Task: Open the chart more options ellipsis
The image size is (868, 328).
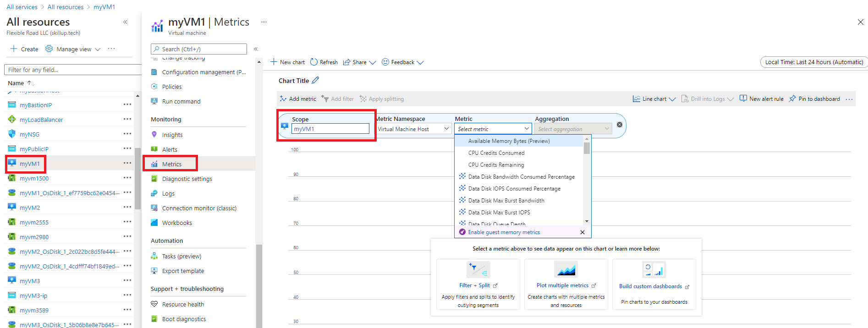Action: 849,99
